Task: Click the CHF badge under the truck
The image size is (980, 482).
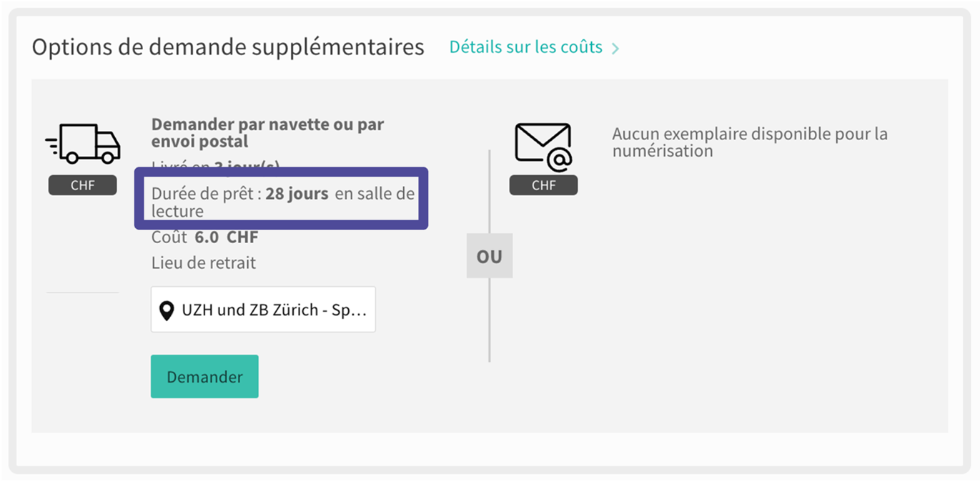Action: [x=82, y=186]
